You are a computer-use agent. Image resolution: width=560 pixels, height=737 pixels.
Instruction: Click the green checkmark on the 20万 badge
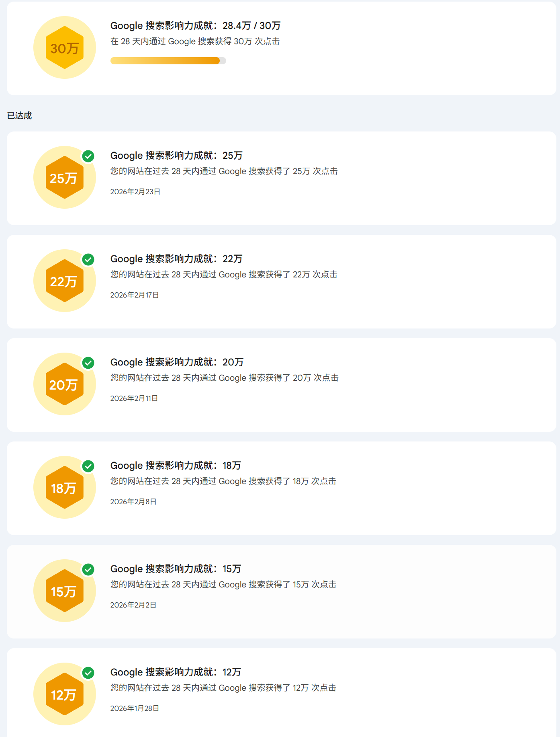coord(88,363)
